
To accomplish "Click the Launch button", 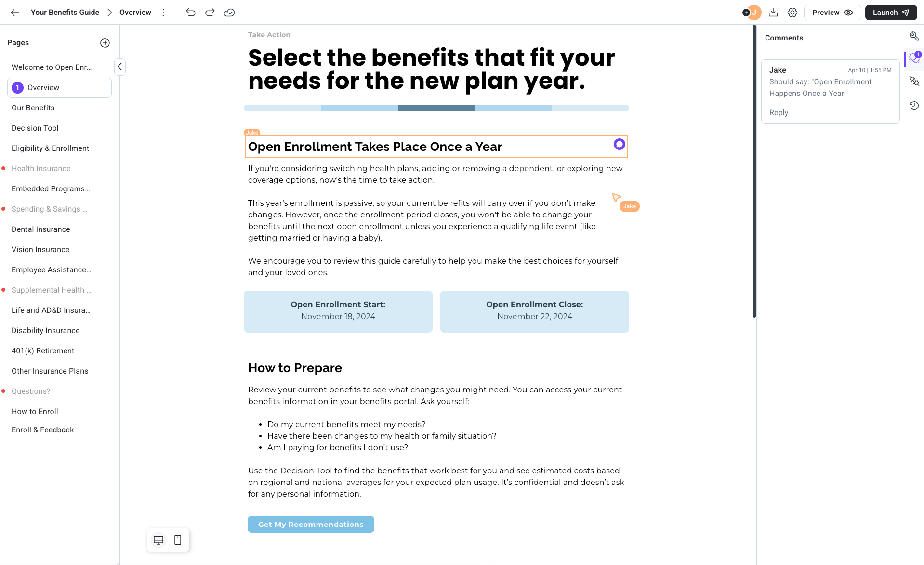I will [x=891, y=13].
